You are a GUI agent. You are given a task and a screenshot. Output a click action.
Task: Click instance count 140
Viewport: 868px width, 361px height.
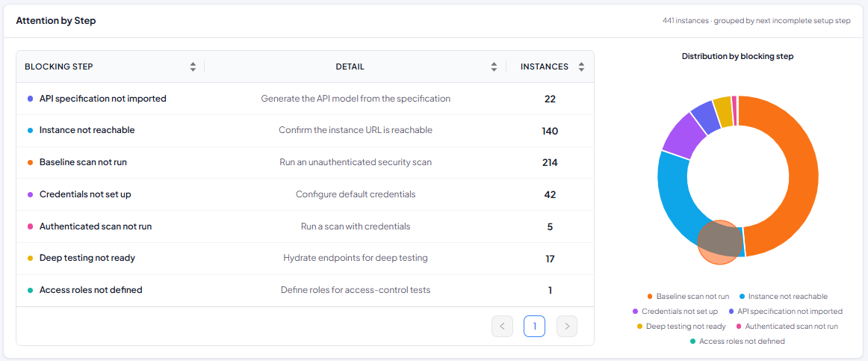(550, 132)
